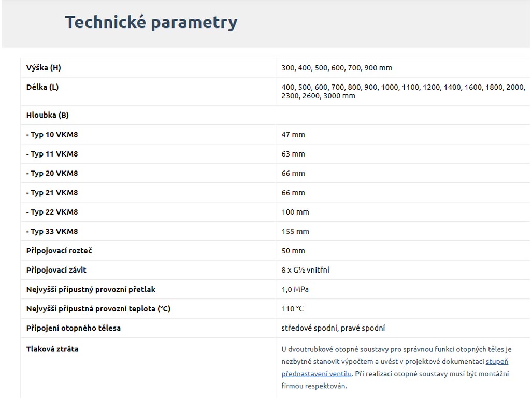Click the "- Typ 10 VKM8" row label

pyautogui.click(x=52, y=135)
